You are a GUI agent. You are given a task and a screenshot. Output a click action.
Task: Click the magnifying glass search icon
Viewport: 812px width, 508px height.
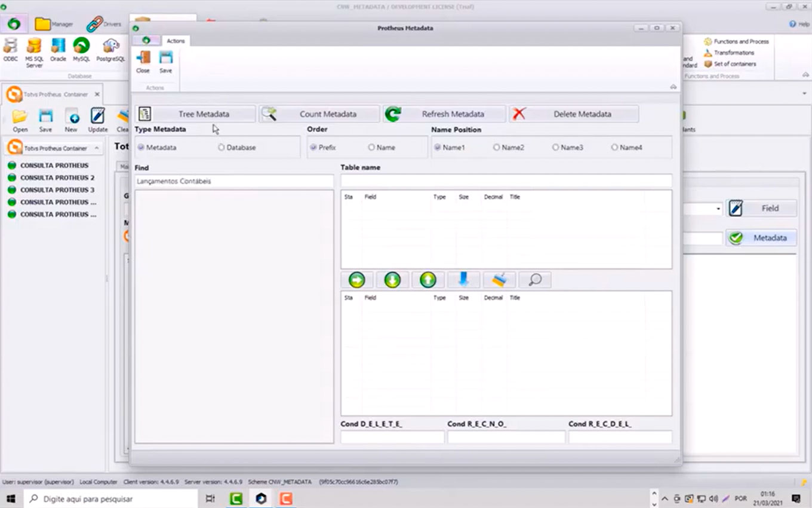pos(535,280)
